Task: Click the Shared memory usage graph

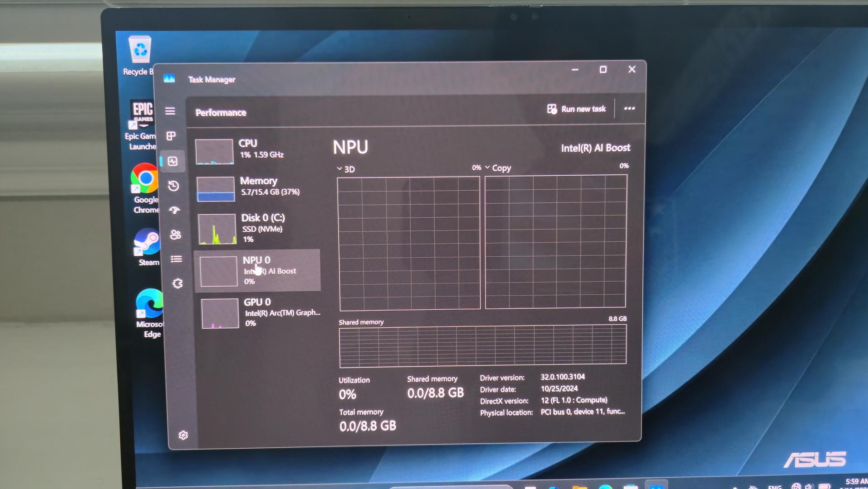Action: tap(483, 346)
